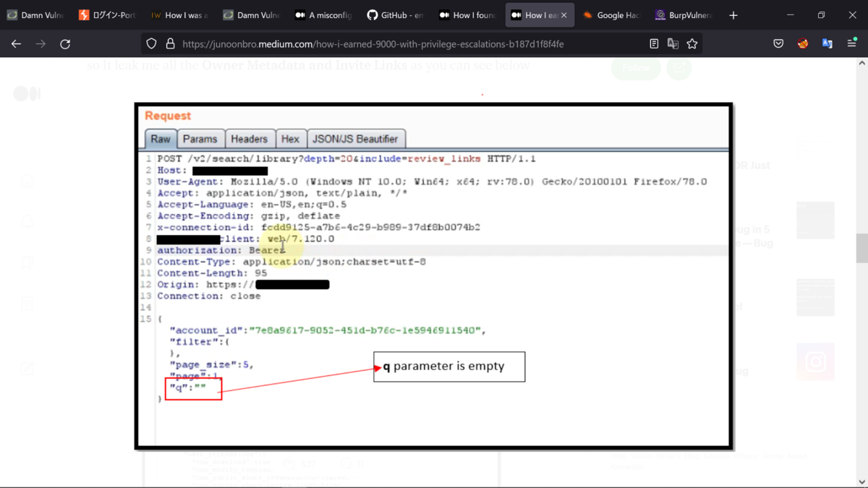
Task: Switch to the GitHub tab
Action: [395, 15]
